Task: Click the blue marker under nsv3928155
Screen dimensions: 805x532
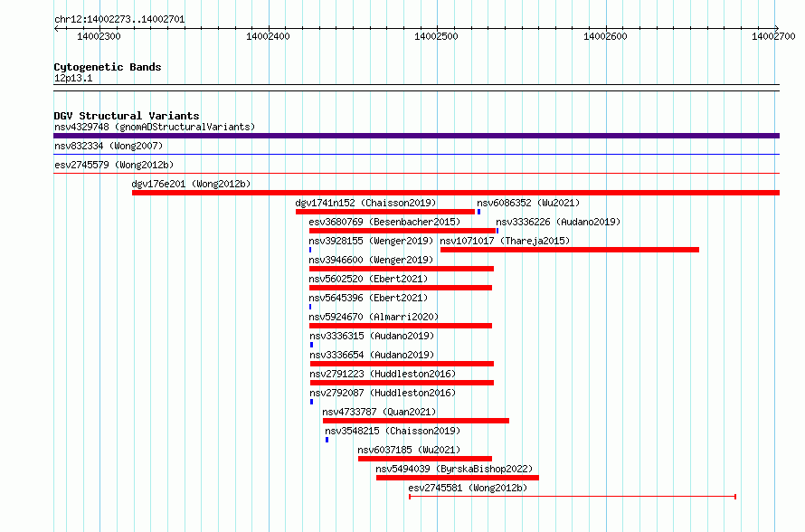Action: click(x=310, y=250)
